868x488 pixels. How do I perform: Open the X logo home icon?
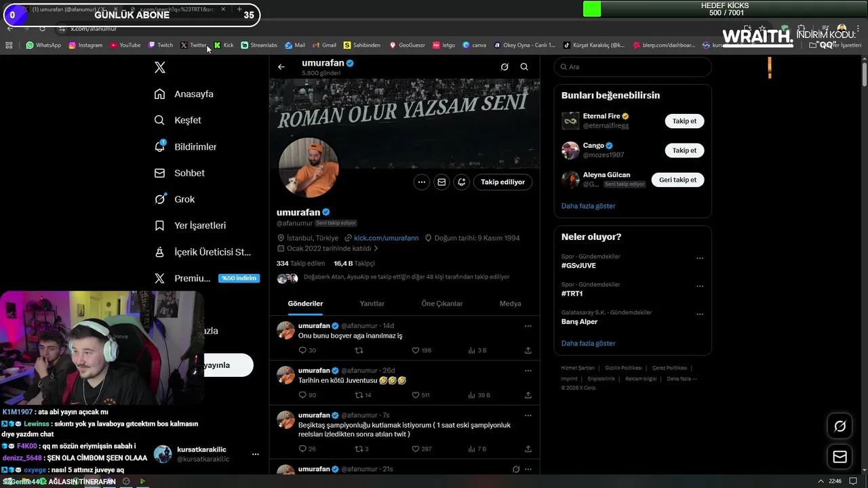[x=160, y=67]
